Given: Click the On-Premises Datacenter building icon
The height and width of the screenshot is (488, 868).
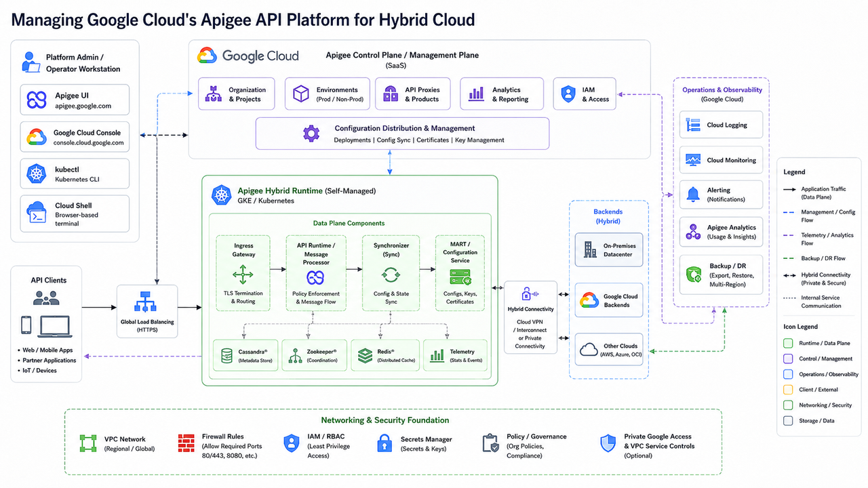Looking at the screenshot, I should [590, 249].
